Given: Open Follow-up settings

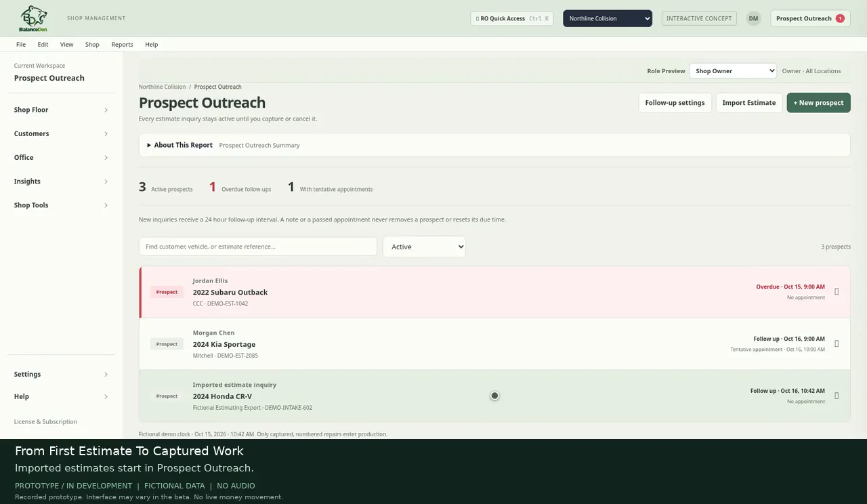Looking at the screenshot, I should (x=675, y=103).
